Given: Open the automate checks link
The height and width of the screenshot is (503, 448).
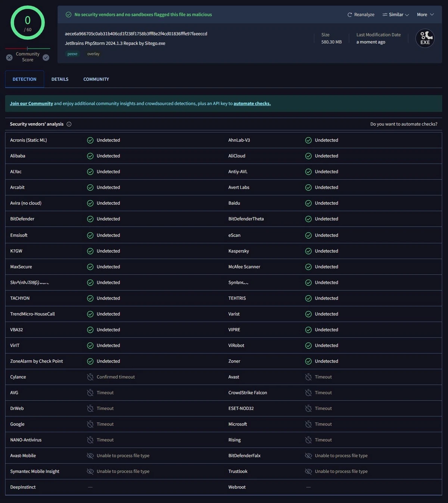Looking at the screenshot, I should pos(252,103).
